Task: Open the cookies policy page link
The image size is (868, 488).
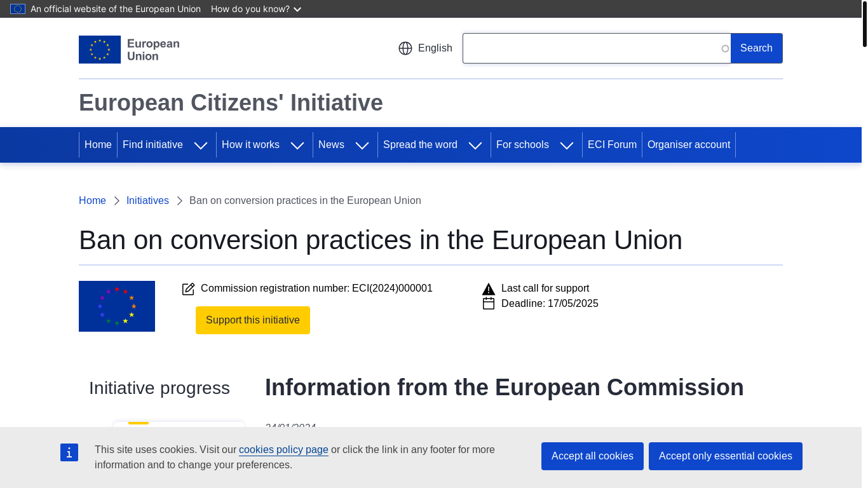Action: (283, 450)
